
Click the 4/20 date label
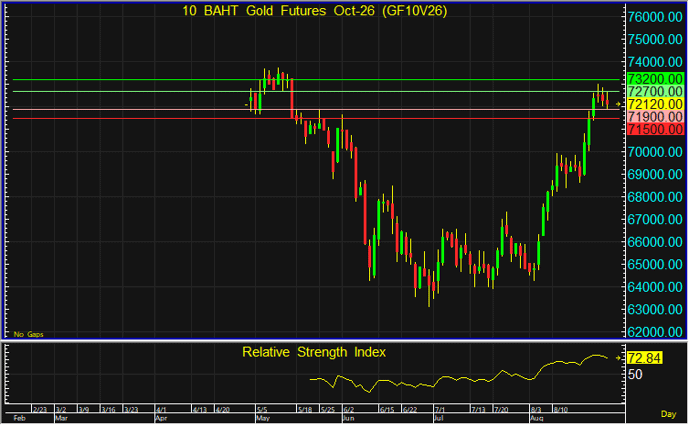click(222, 410)
